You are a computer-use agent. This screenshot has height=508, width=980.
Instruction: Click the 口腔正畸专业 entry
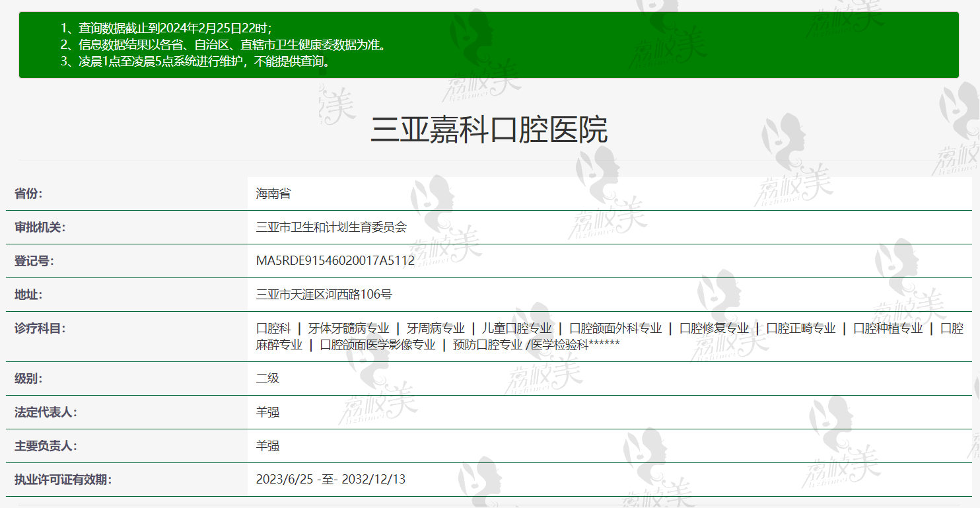tap(801, 328)
